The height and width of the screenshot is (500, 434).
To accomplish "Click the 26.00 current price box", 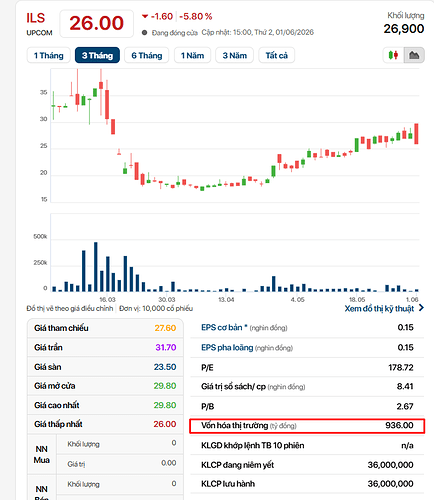I will tap(97, 23).
